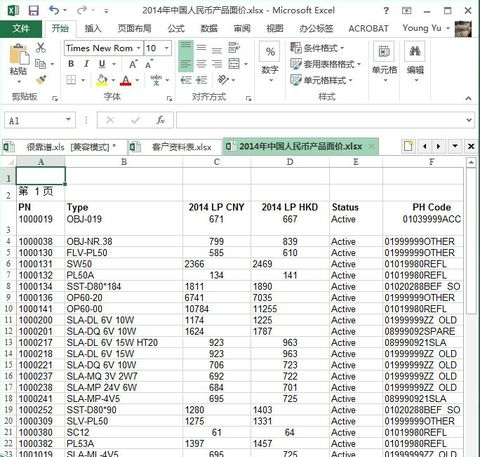Screen dimensions: 480x457
Task: Click the Name Box showing A1
Action: click(40, 120)
